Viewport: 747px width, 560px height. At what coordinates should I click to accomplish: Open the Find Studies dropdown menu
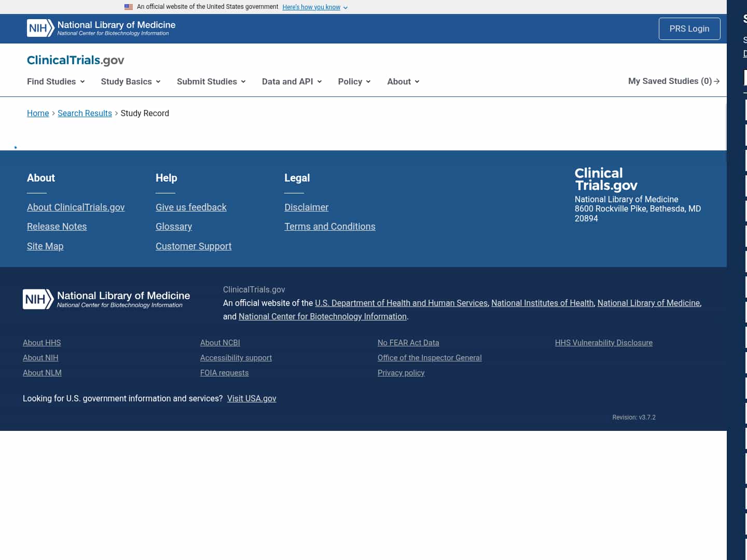point(56,81)
